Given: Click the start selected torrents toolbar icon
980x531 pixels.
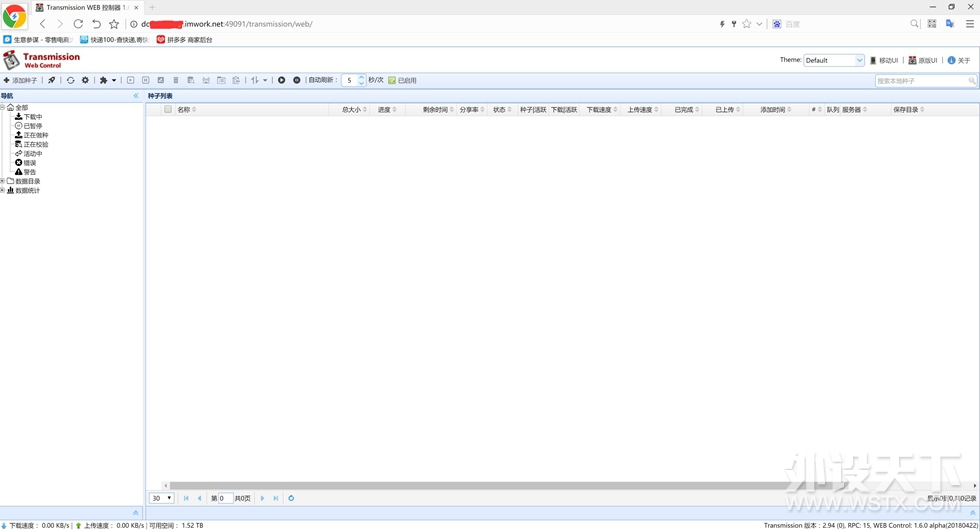Looking at the screenshot, I should pyautogui.click(x=131, y=81).
